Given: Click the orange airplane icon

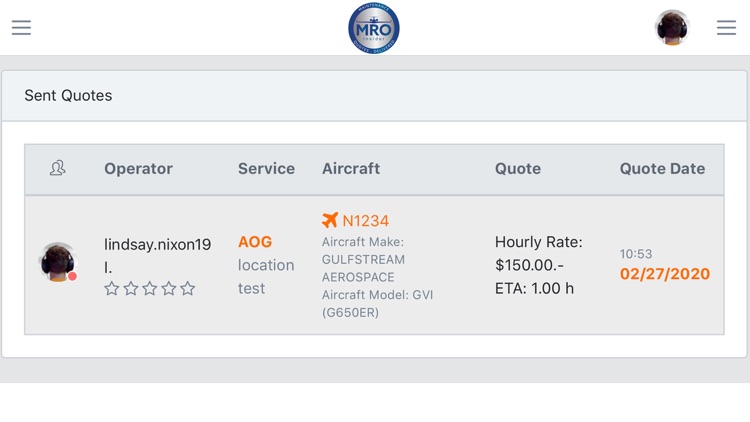Looking at the screenshot, I should [x=330, y=220].
